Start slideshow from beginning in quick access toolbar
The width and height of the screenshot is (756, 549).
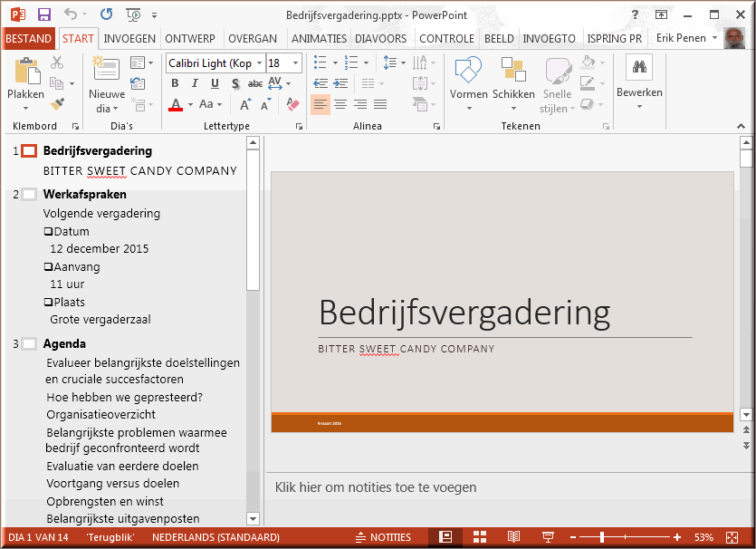coord(134,15)
